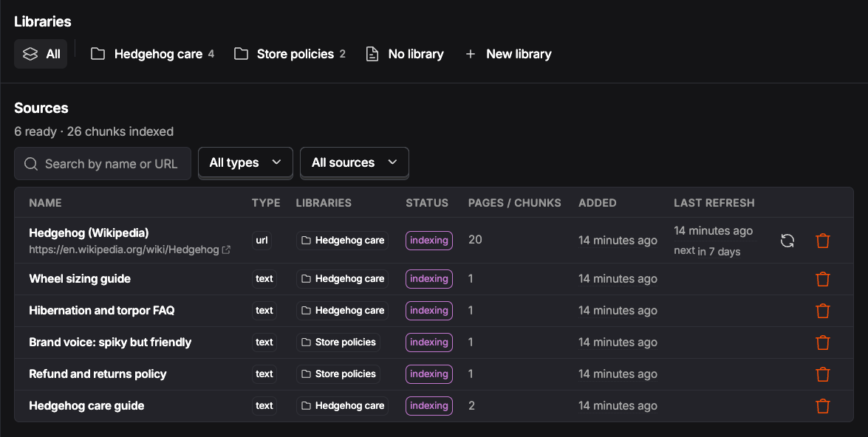Click the indexing badge for Hedgehog (Wikipedia)
This screenshot has width=868, height=437.
tap(429, 241)
